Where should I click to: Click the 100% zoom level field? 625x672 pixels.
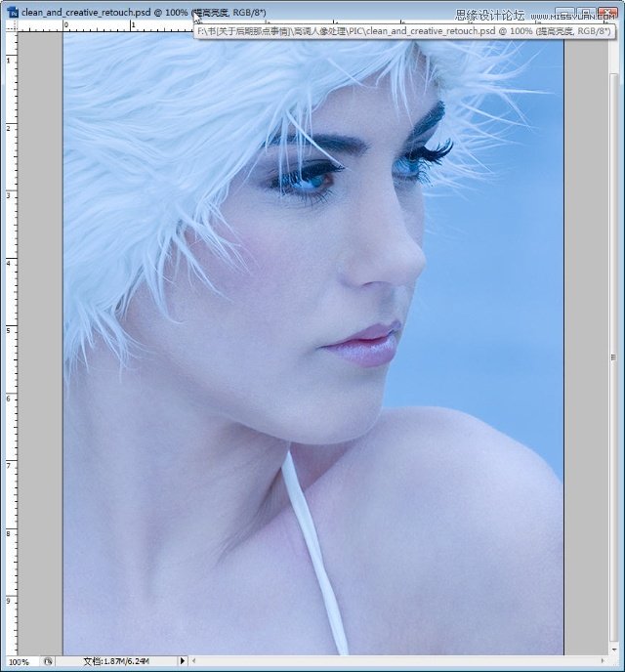tap(19, 661)
